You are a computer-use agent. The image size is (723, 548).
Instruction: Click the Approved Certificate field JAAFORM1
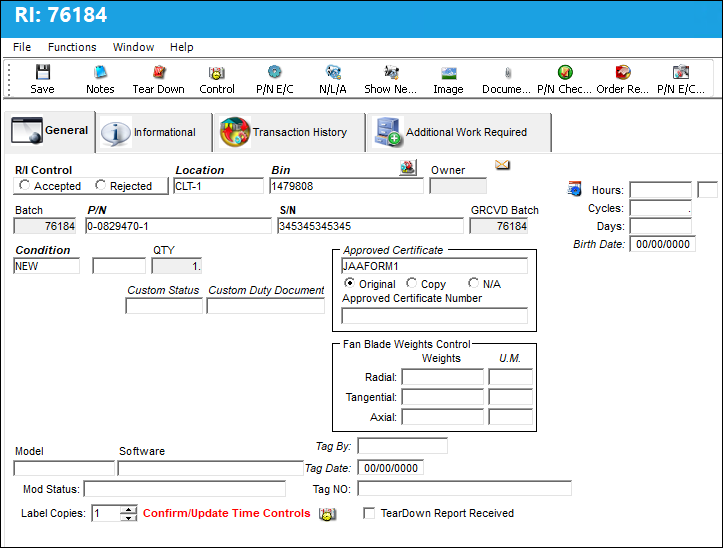434,266
